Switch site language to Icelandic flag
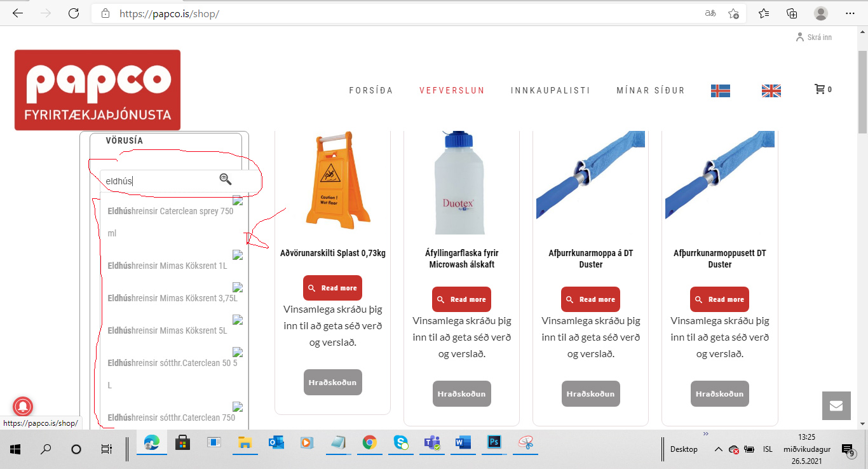 coord(720,90)
